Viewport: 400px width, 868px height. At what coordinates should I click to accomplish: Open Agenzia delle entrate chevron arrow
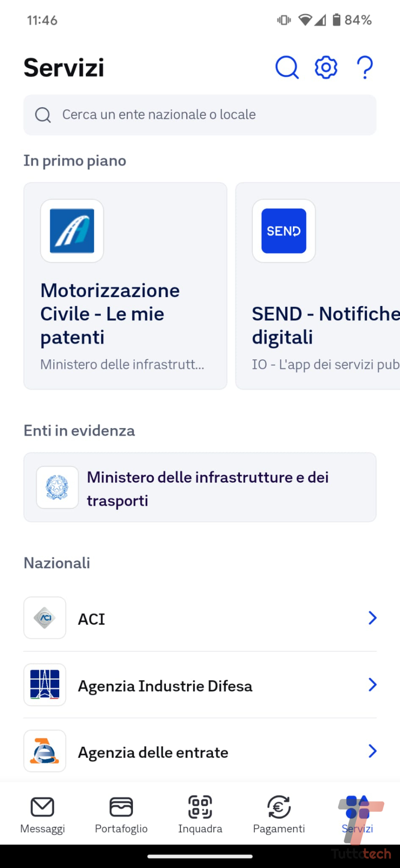(372, 751)
